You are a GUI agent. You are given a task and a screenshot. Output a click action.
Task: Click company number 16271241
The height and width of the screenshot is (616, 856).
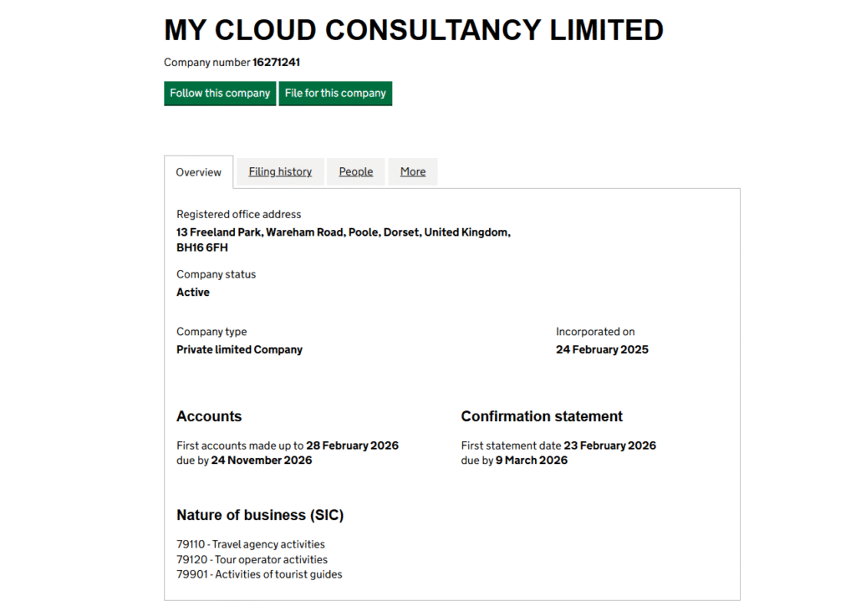pyautogui.click(x=276, y=62)
